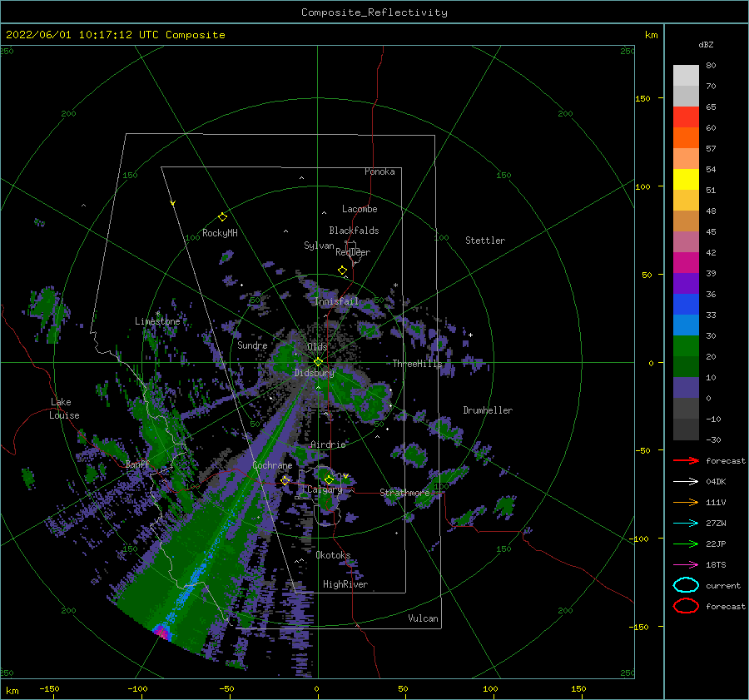Click the Banff label

coord(137,464)
